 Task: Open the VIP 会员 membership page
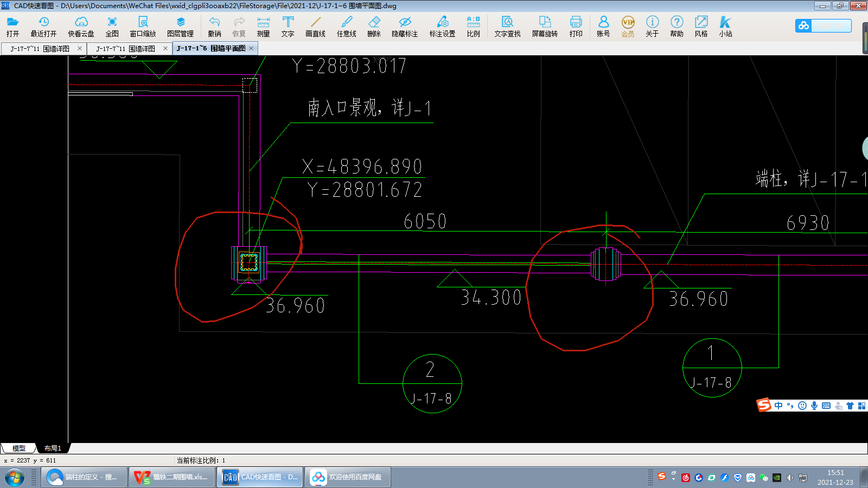click(x=628, y=27)
